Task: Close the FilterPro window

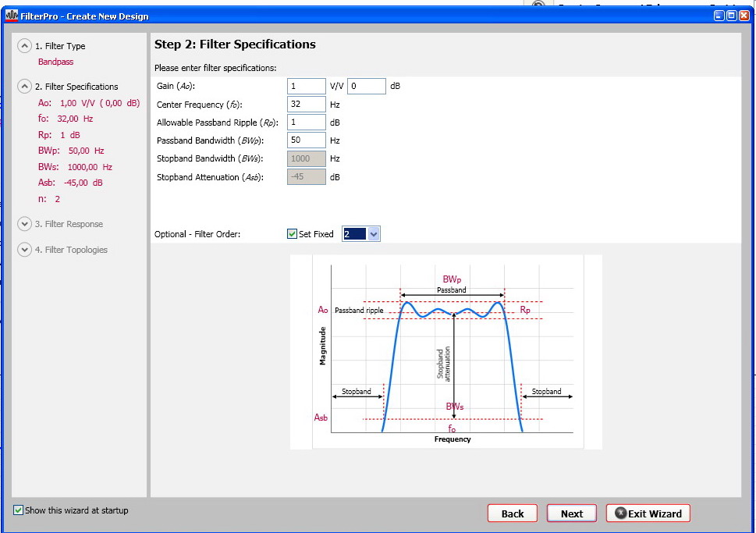Action: (x=744, y=16)
